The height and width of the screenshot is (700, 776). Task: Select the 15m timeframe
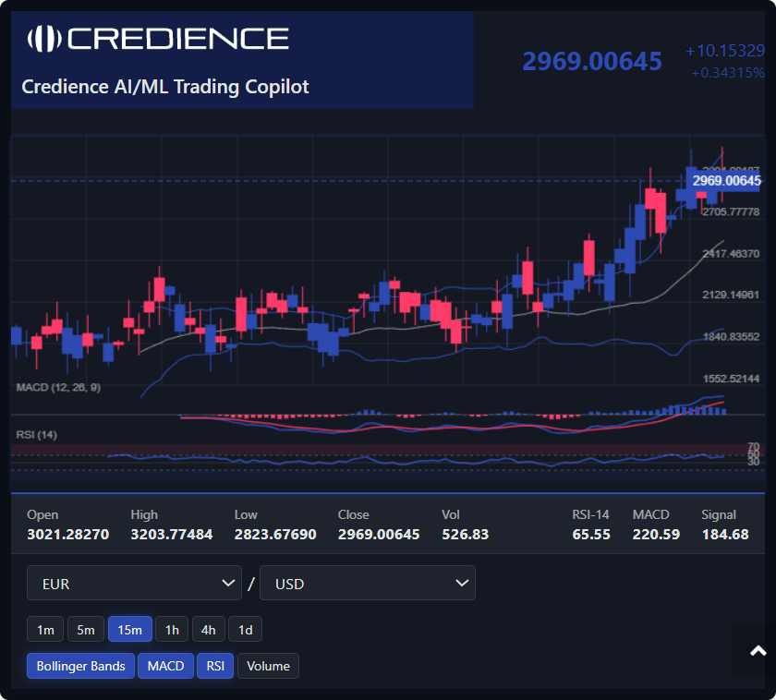tap(129, 630)
